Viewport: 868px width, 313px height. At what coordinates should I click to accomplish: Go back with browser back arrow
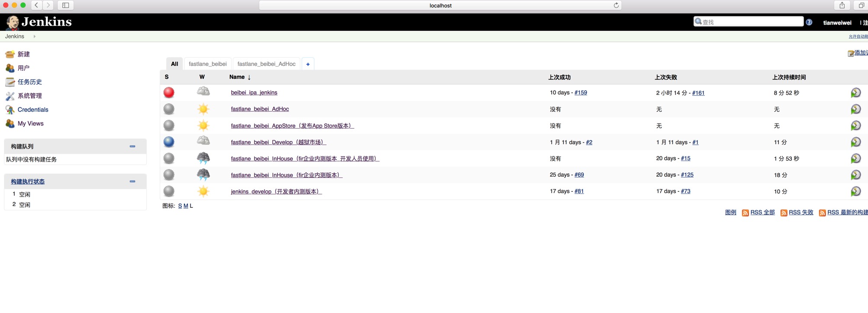tap(37, 5)
